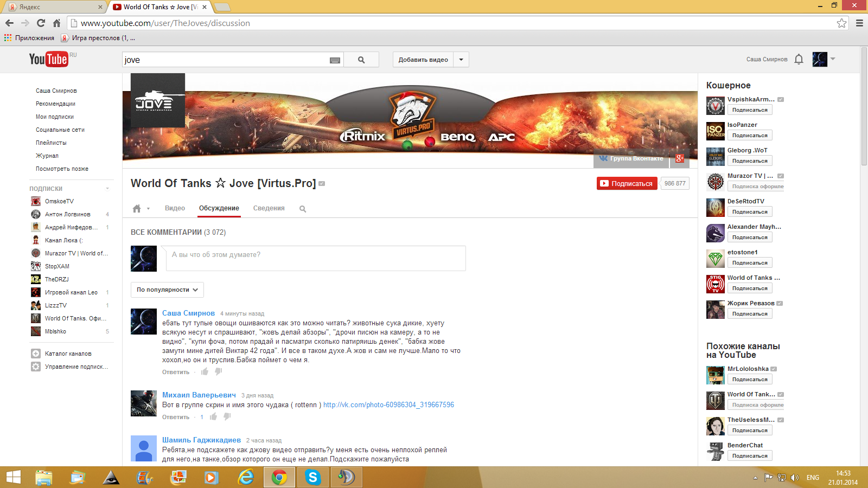Expand the account menu arrow beside avatar
The image size is (868, 488).
click(x=833, y=59)
